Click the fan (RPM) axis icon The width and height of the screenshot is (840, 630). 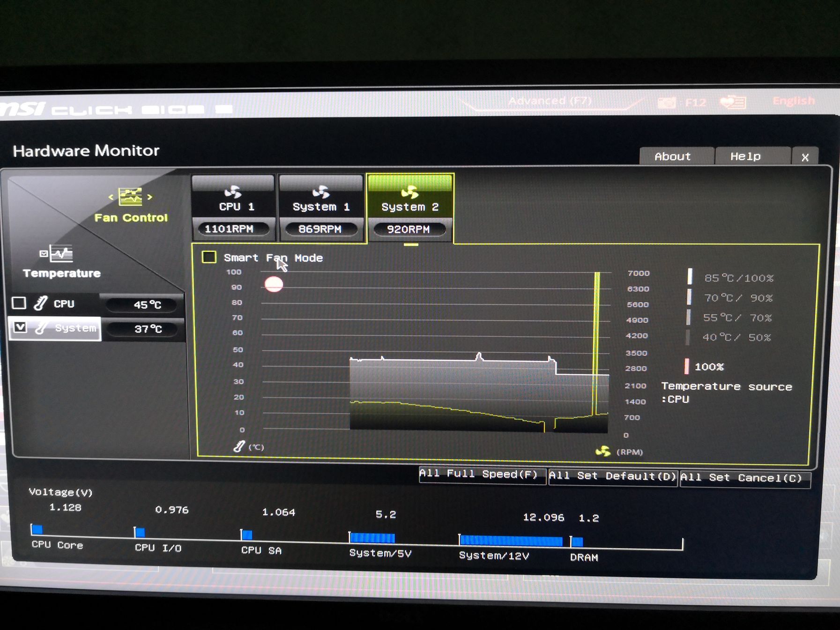point(603,451)
